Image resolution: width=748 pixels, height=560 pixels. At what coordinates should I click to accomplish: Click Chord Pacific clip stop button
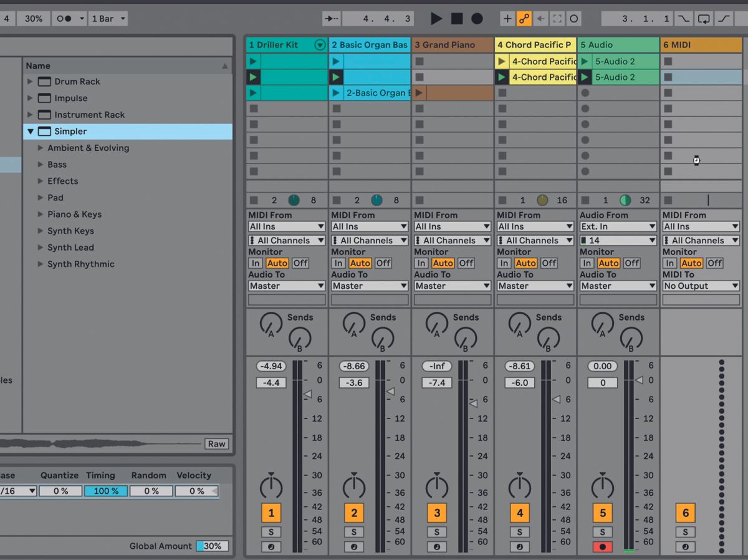[502, 201]
